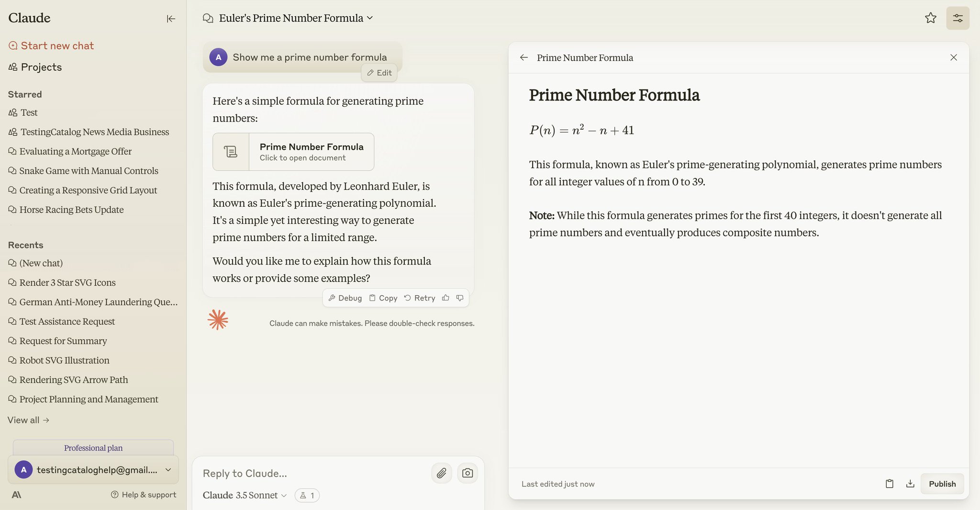Click the help circle icon
Viewport: 980px width, 510px height.
tap(114, 495)
